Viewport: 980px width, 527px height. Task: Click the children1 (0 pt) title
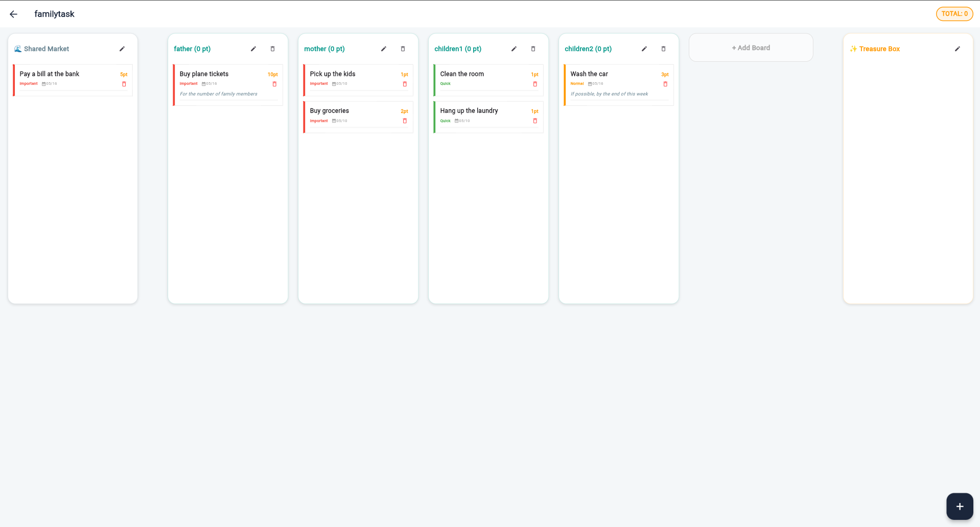458,49
